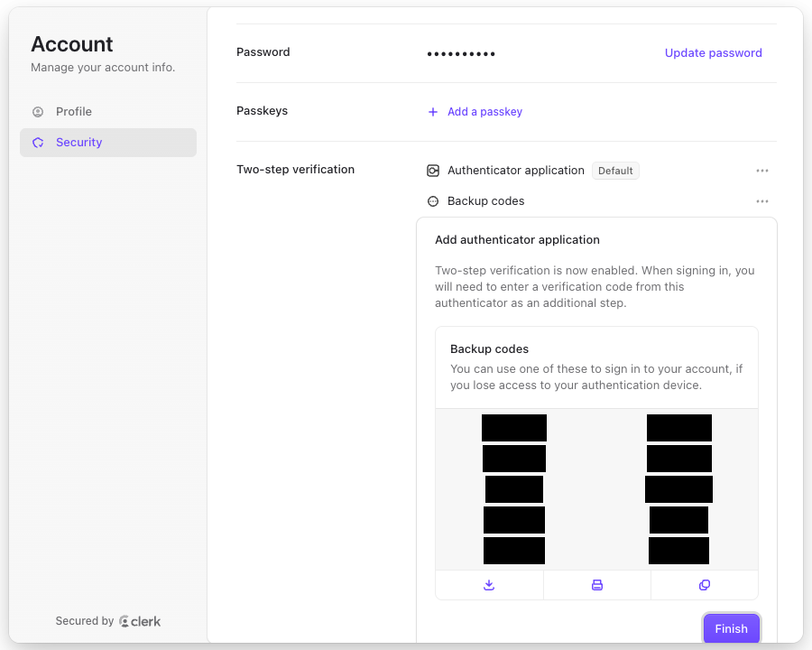Screen dimensions: 812x650
Task: Click the Add authenticator application heading
Action: tap(517, 239)
